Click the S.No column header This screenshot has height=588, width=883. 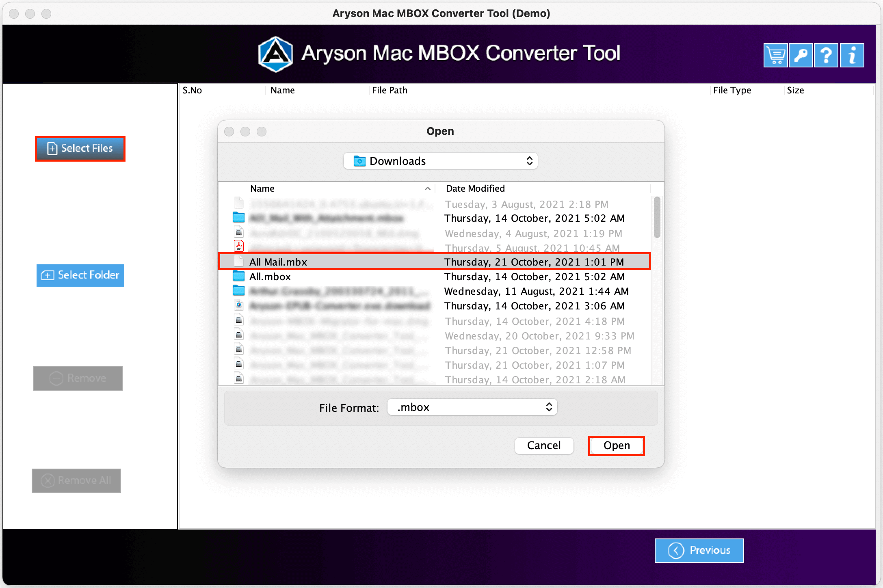coord(192,90)
